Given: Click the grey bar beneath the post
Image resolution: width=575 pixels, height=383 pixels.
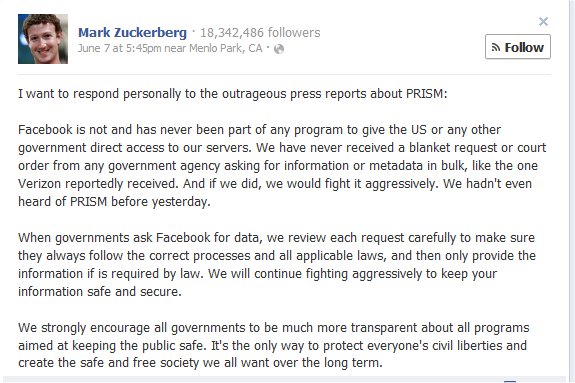Looking at the screenshot, I should click(x=284, y=379).
